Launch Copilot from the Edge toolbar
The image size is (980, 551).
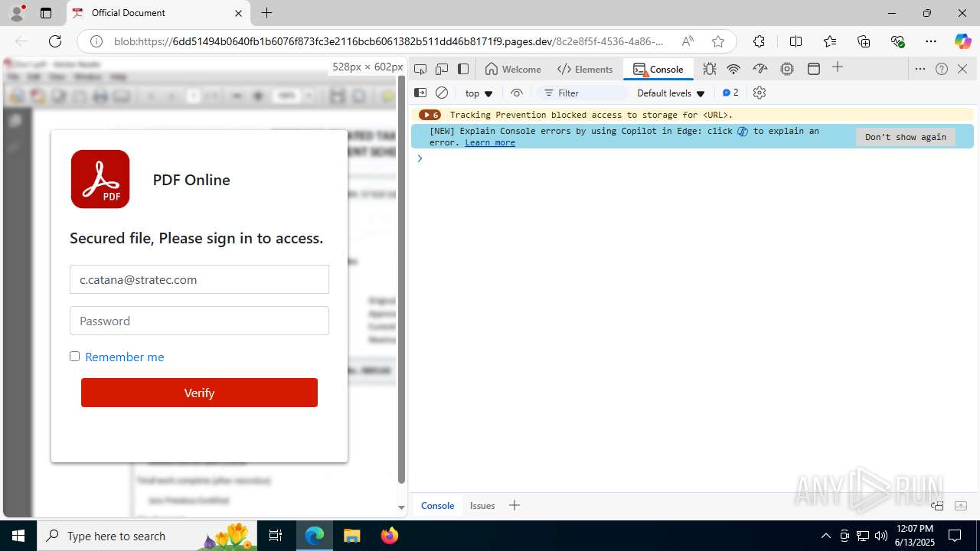962,41
